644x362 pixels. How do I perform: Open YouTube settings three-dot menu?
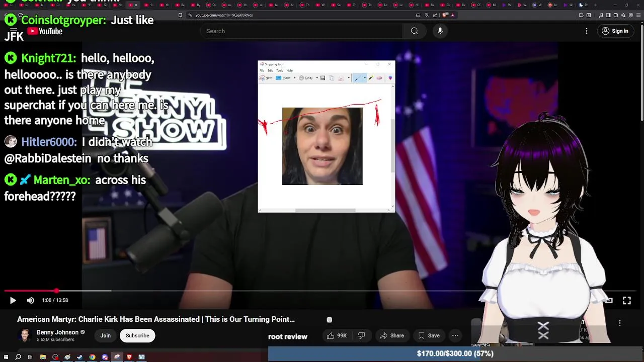[587, 31]
